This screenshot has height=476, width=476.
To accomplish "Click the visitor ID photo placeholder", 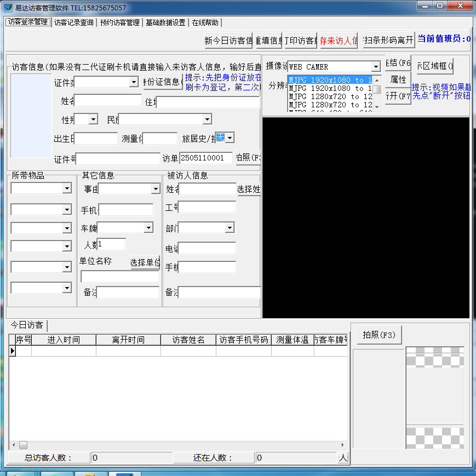I will point(31,116).
